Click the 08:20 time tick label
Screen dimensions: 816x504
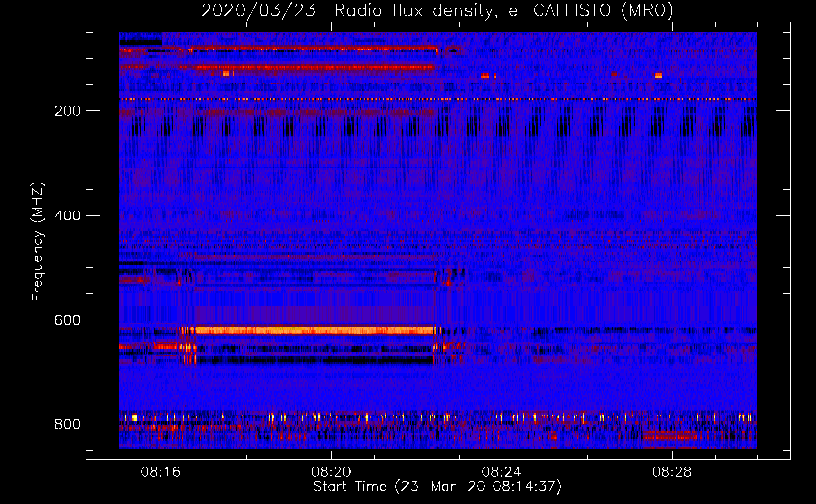coord(331,472)
